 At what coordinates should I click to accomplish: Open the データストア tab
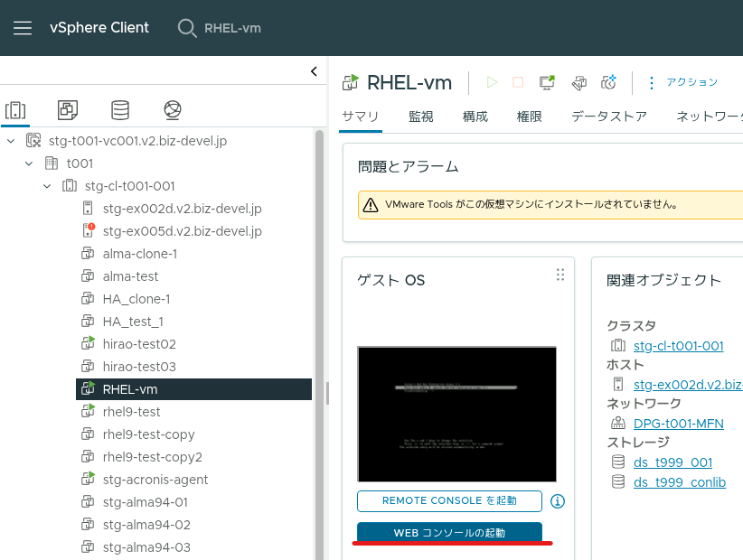pos(609,117)
